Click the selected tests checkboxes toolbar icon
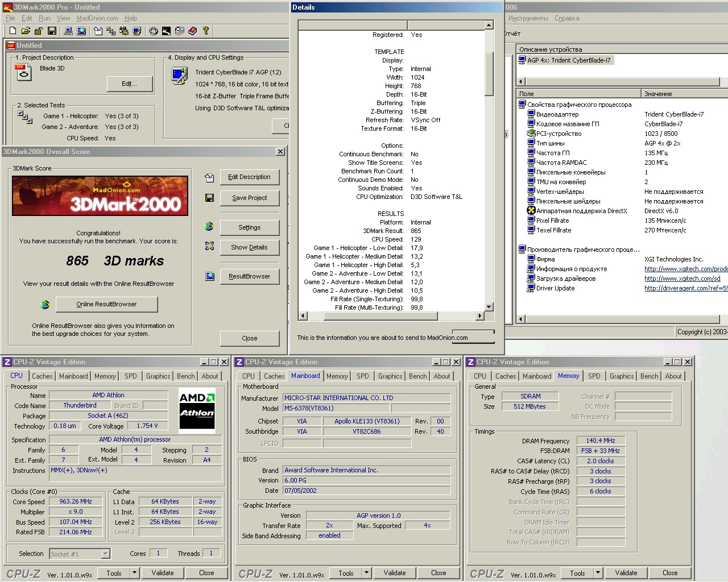This screenshot has height=582, width=728. coord(111,31)
